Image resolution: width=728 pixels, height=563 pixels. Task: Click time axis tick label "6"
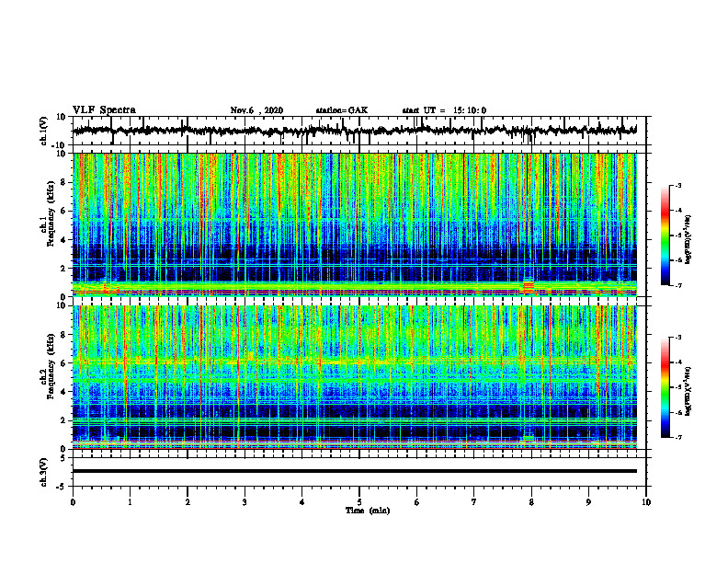[416, 502]
